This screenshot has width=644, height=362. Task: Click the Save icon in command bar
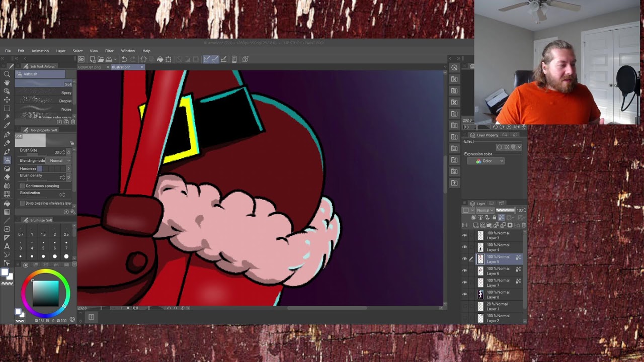108,59
